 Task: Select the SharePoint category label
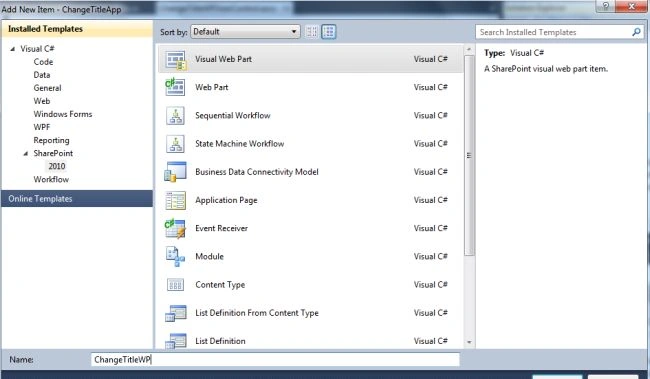53,153
